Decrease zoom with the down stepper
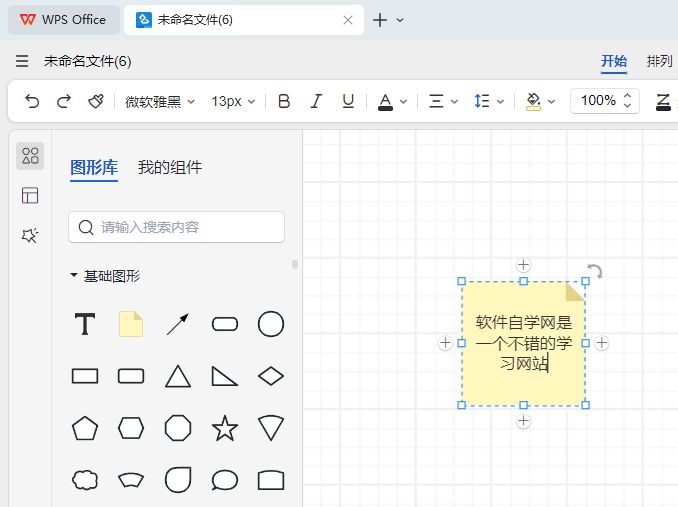This screenshot has height=507, width=678. point(627,106)
